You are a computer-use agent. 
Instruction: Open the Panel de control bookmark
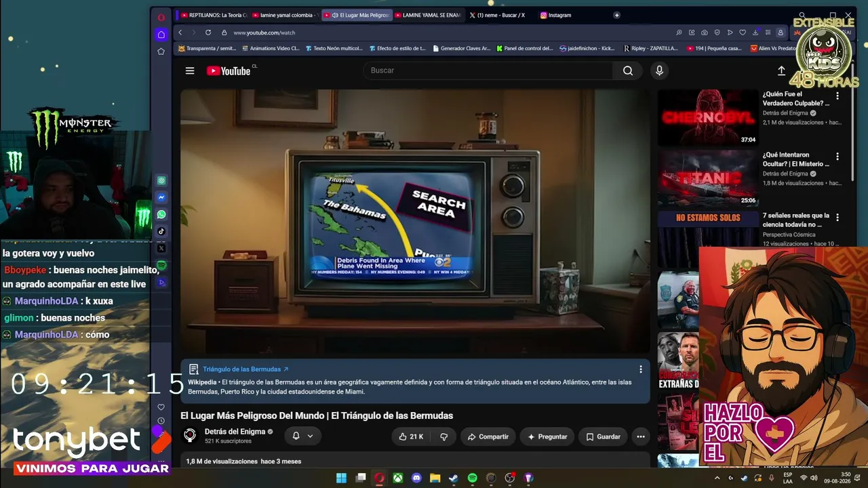[x=525, y=48]
